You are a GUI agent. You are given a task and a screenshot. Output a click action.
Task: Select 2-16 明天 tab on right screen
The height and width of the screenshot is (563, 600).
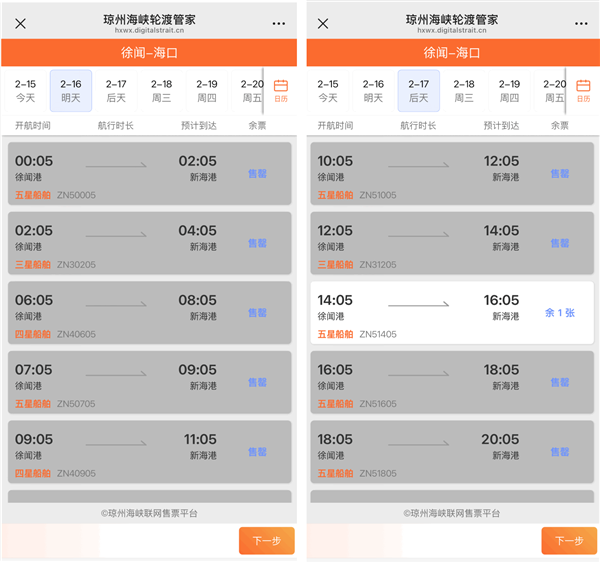(373, 91)
